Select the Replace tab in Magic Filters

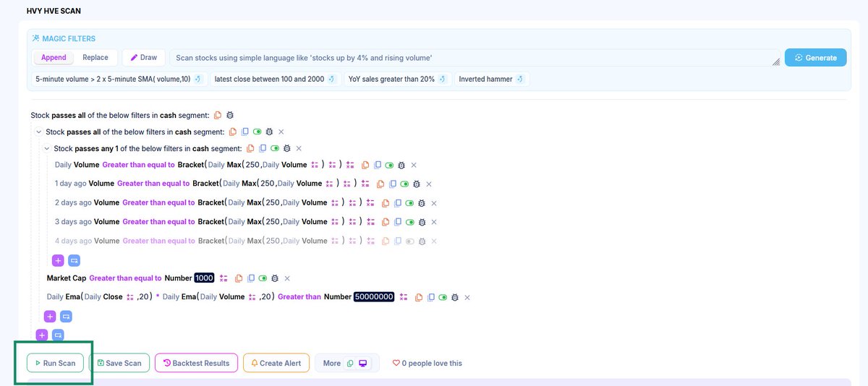point(95,58)
